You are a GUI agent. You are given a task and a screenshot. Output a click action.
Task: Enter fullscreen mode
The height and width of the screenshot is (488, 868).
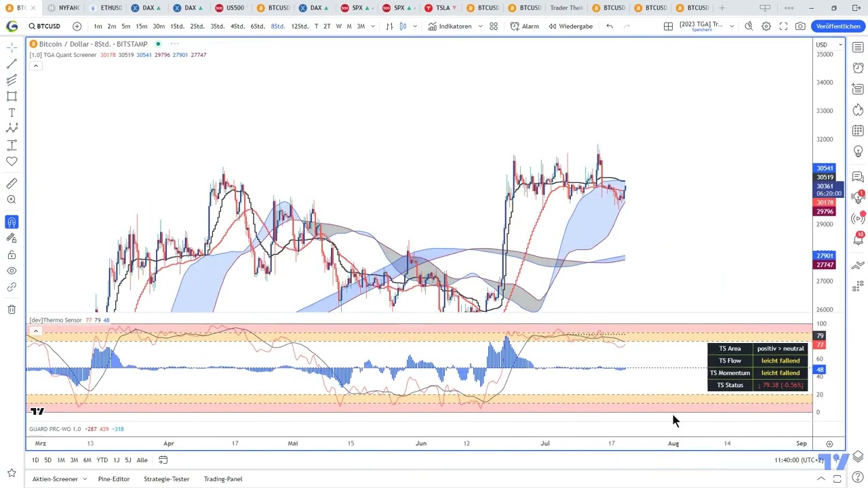pos(783,26)
